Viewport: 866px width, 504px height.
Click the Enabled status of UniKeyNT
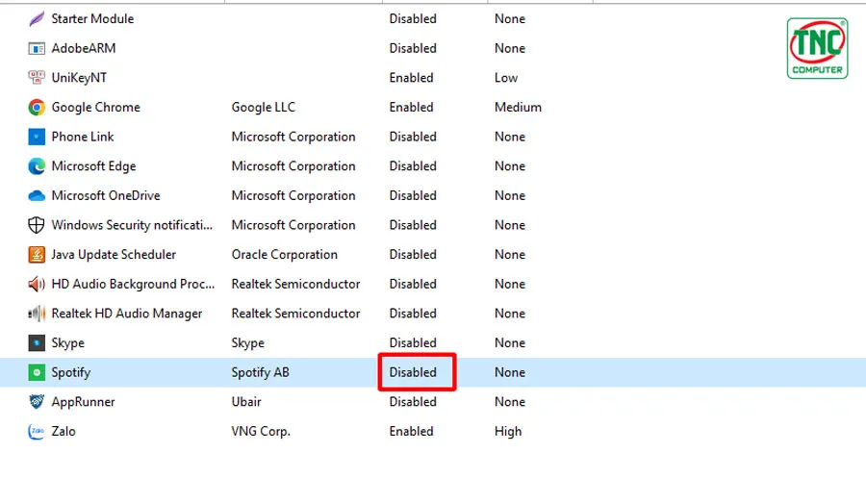click(412, 78)
